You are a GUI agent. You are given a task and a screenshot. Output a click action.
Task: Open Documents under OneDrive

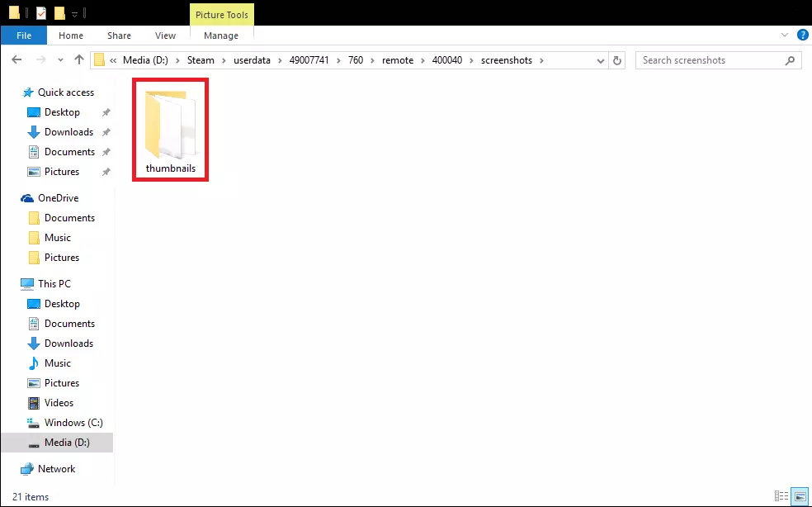point(69,218)
